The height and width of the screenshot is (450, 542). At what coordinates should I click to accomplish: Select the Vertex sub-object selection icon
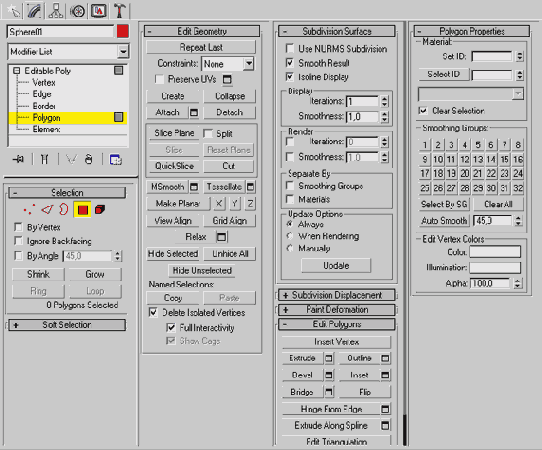point(29,209)
